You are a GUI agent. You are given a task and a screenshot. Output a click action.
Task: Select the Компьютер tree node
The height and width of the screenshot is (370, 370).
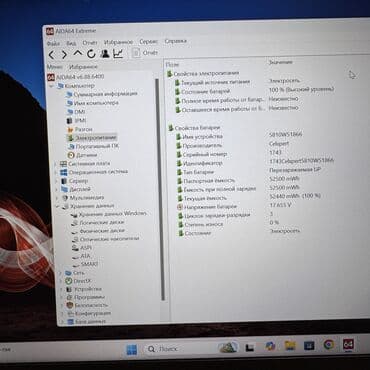(x=76, y=86)
